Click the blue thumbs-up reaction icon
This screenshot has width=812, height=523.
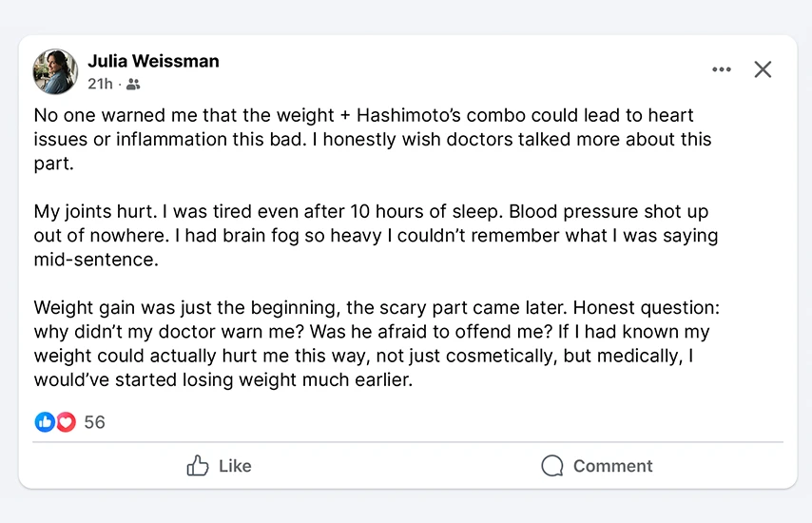pyautogui.click(x=45, y=422)
